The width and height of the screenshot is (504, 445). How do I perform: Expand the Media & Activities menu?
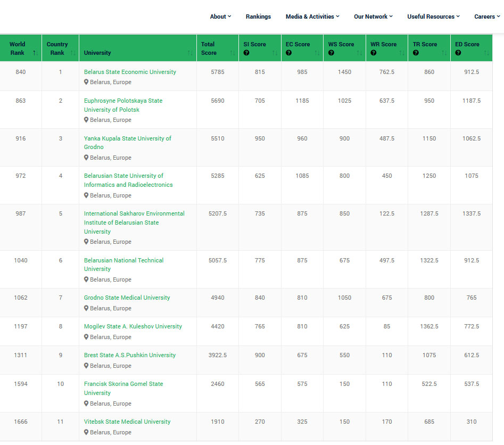pos(312,17)
